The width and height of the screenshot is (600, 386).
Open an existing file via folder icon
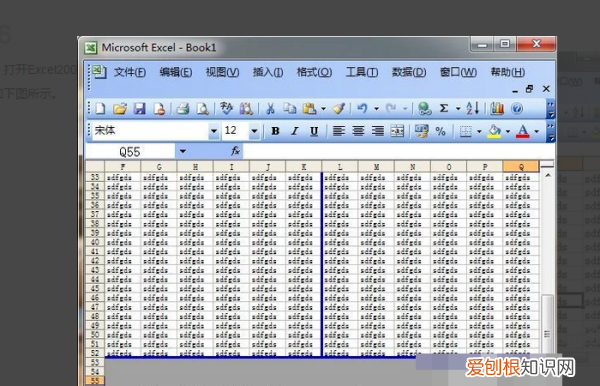click(120, 109)
